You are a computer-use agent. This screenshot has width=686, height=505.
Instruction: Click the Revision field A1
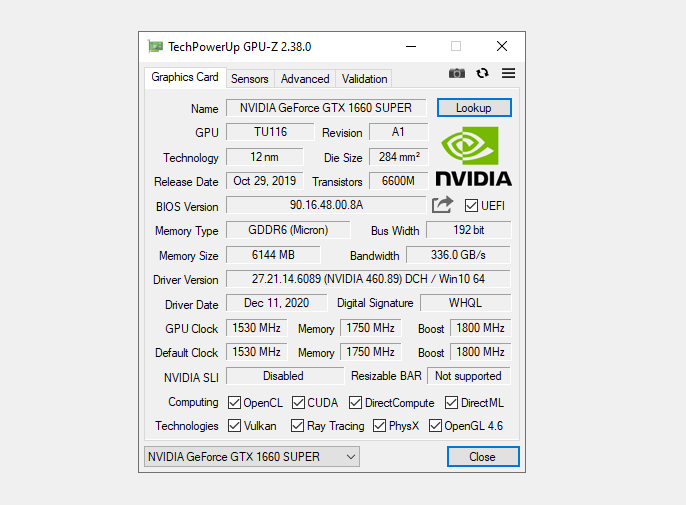[399, 132]
